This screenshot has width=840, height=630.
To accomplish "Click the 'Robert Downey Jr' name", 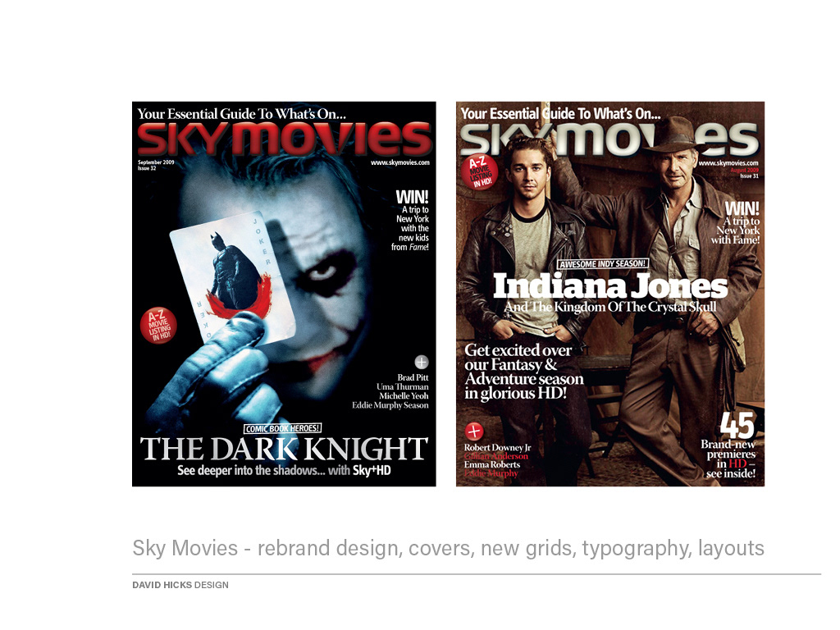I will pyautogui.click(x=498, y=447).
